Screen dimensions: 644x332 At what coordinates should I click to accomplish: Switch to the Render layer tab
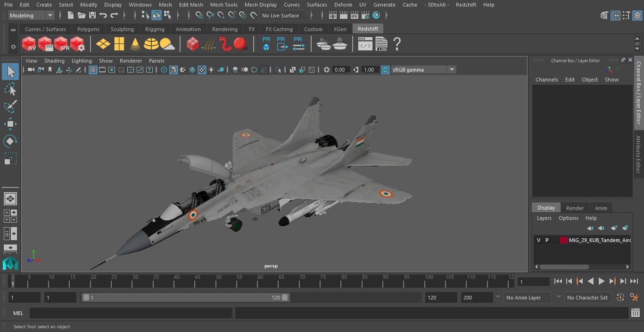click(x=575, y=208)
